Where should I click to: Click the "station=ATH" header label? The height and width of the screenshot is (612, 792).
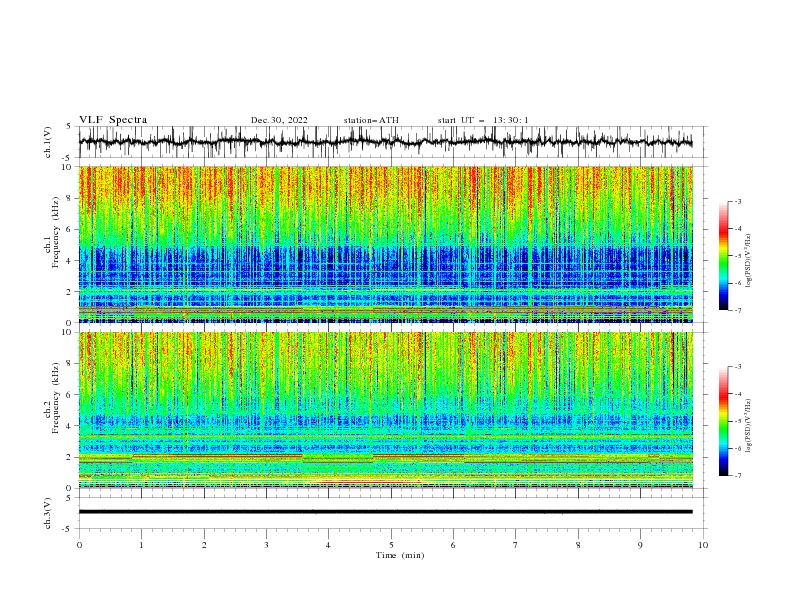(x=371, y=120)
